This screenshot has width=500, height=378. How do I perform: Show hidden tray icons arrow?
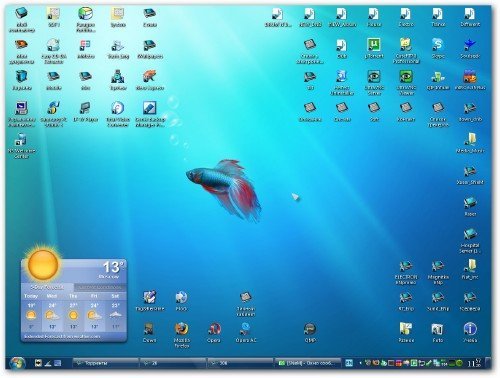point(360,363)
